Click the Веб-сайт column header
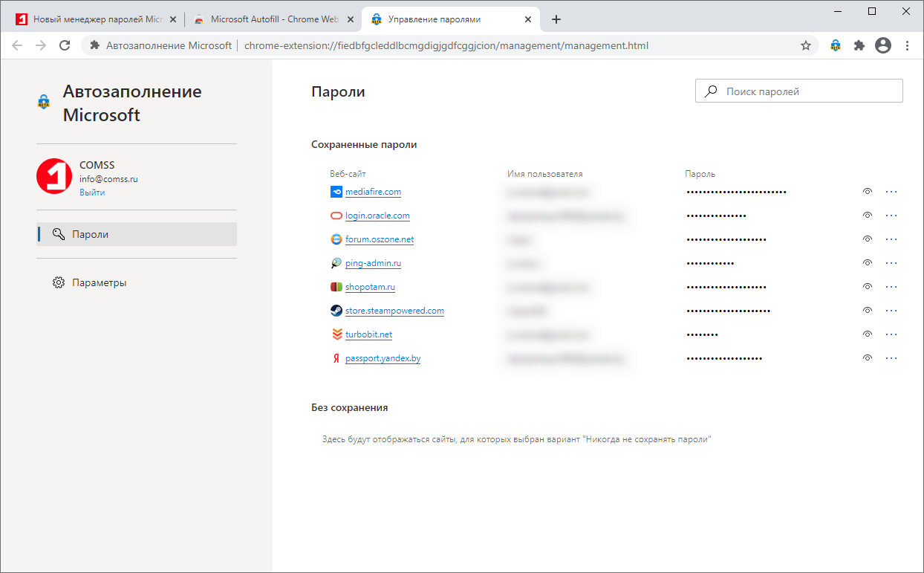Screen dimensions: 924x573 (x=348, y=174)
